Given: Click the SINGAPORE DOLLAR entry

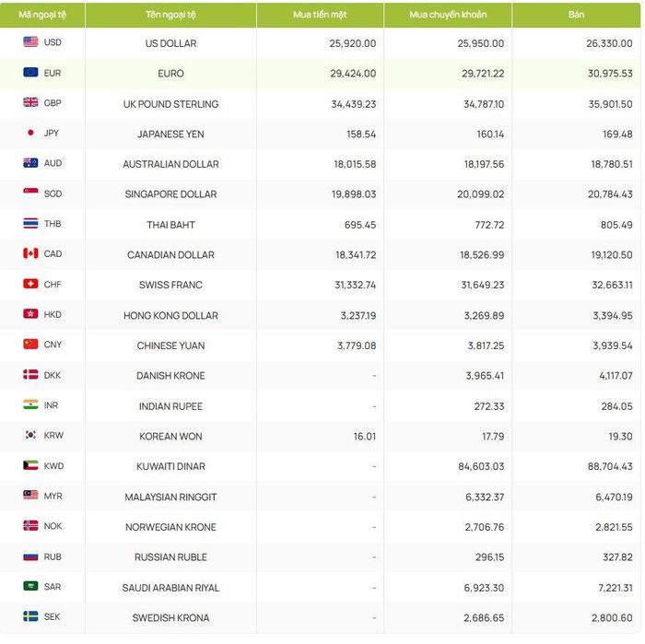Looking at the screenshot, I should [170, 194].
